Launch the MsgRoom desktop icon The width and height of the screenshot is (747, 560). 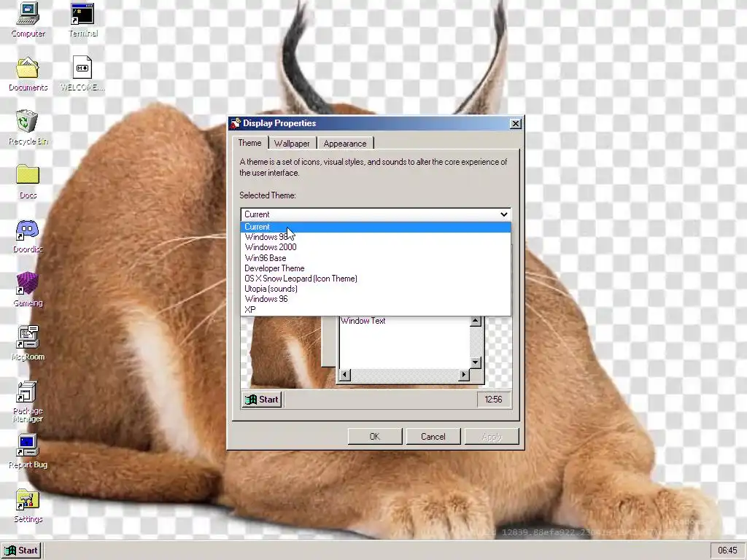(x=28, y=343)
